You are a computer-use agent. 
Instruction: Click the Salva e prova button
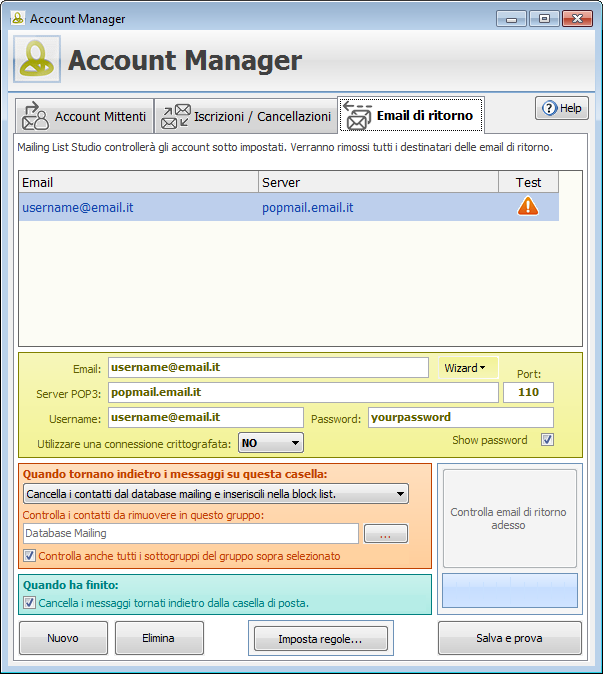click(509, 638)
